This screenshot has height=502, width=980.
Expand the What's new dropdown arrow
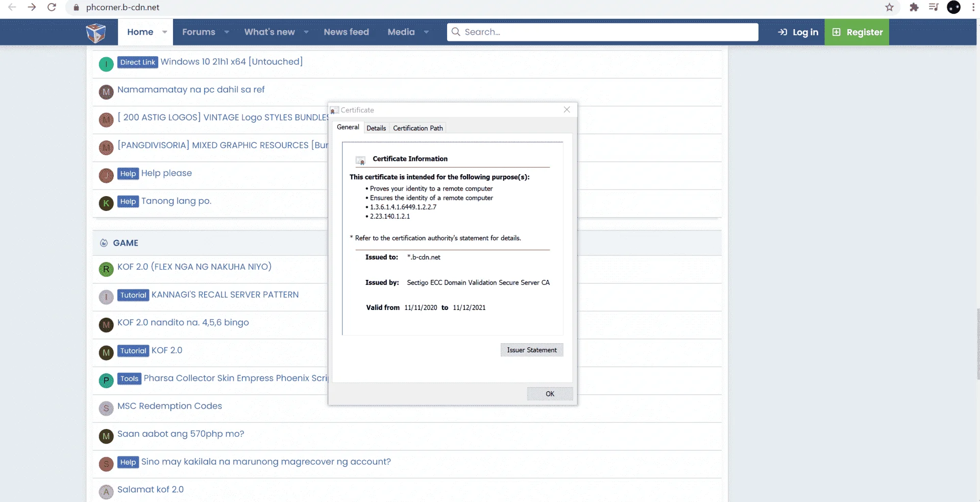pyautogui.click(x=306, y=32)
